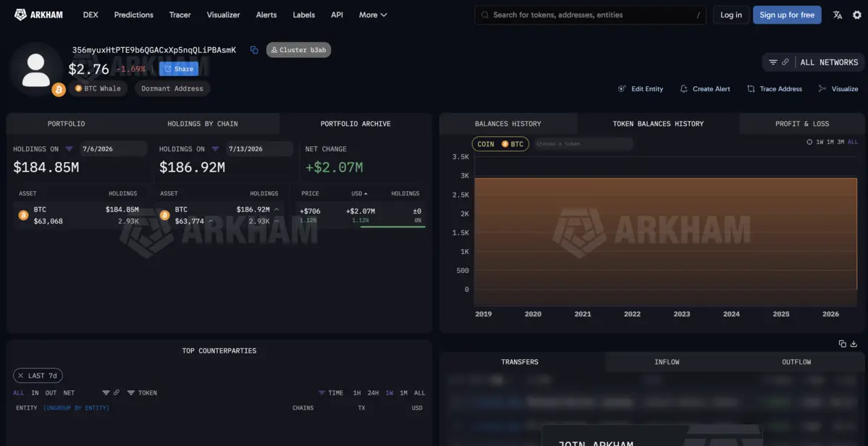
Task: Click the Ungroup By Entity link
Action: click(77, 408)
